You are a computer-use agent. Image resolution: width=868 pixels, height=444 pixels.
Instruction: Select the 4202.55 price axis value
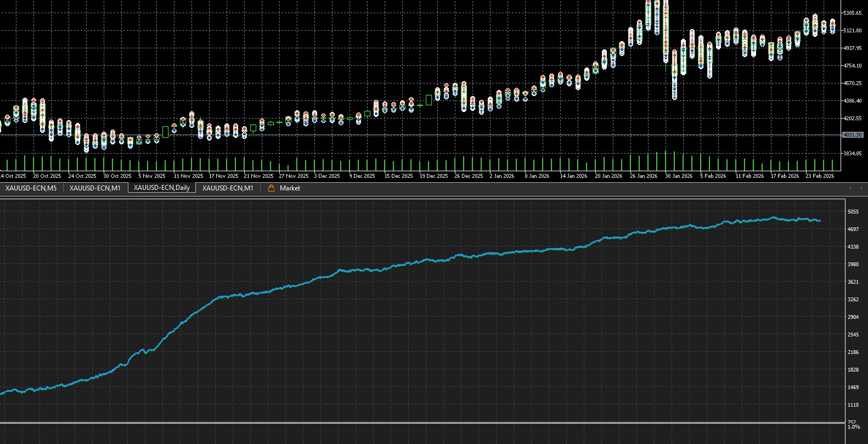[852, 119]
